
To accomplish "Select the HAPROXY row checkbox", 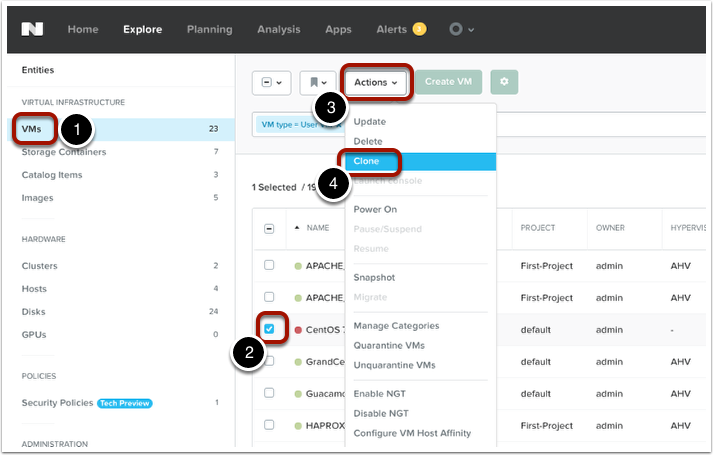I will pyautogui.click(x=269, y=425).
